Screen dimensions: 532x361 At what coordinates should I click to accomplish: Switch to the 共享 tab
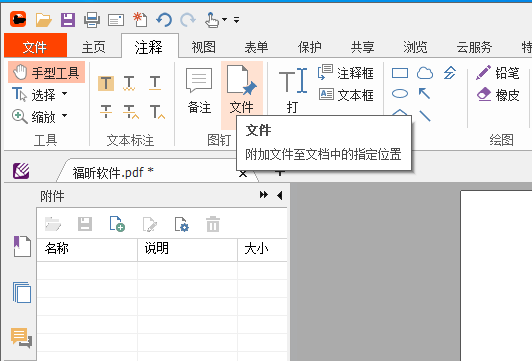[362, 47]
